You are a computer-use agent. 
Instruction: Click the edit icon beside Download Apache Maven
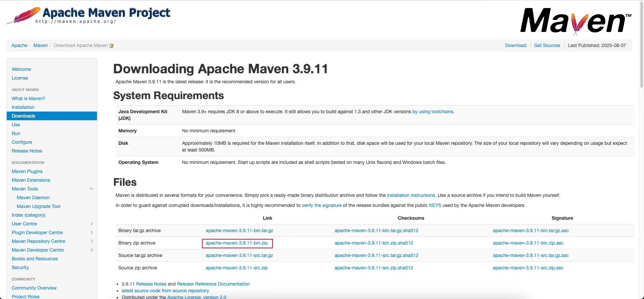[x=112, y=46]
